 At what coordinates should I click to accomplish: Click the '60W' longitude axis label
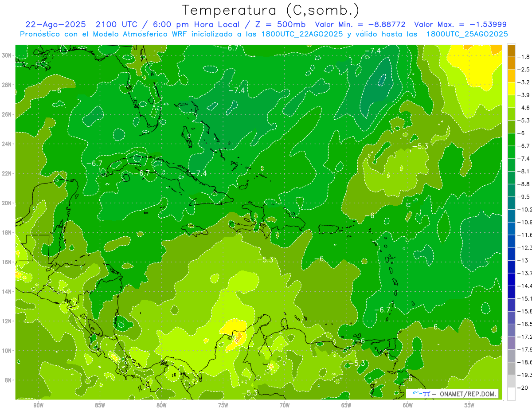[408, 405]
